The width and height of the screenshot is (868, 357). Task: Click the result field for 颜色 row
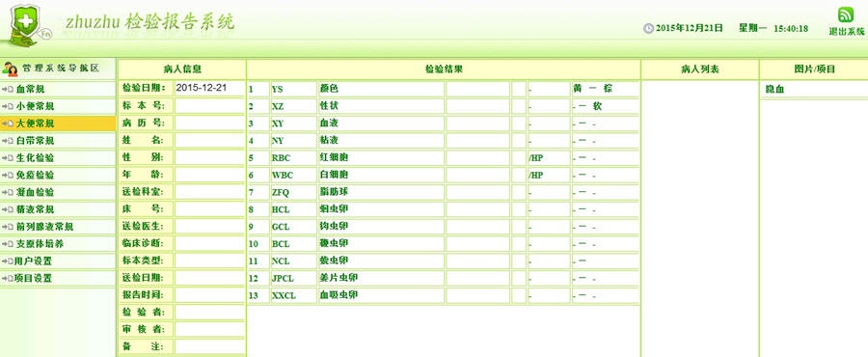(x=477, y=89)
